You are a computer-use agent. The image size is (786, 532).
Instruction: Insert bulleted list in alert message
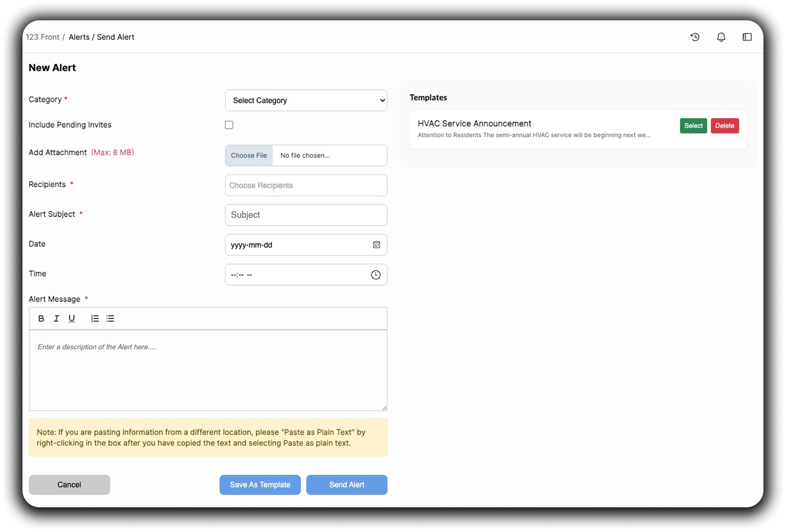pos(110,318)
